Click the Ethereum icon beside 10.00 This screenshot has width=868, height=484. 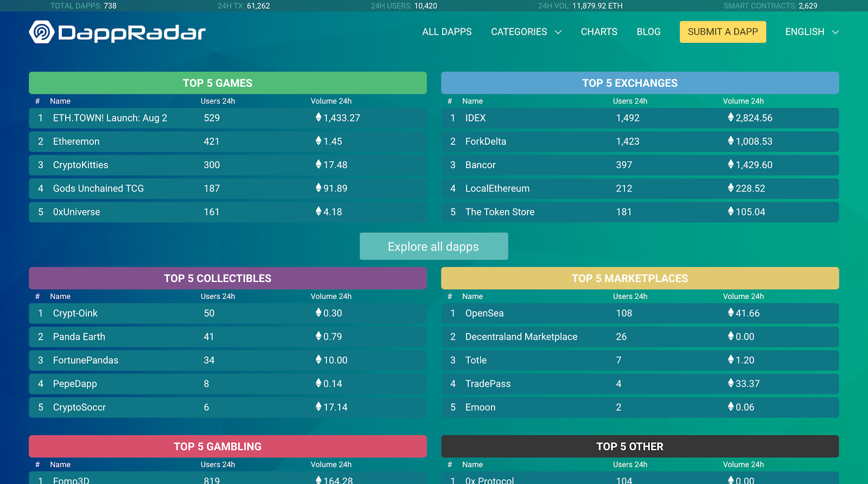pos(318,359)
